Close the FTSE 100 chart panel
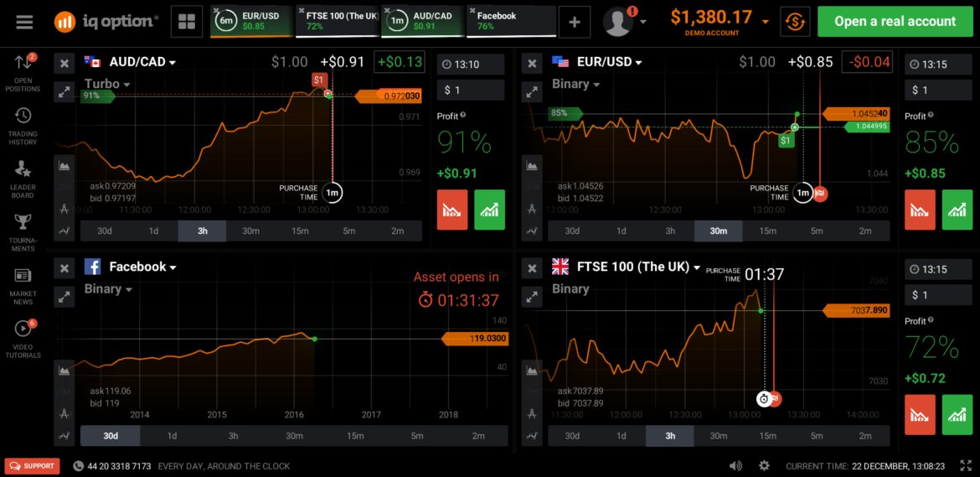The width and height of the screenshot is (980, 477). (532, 268)
